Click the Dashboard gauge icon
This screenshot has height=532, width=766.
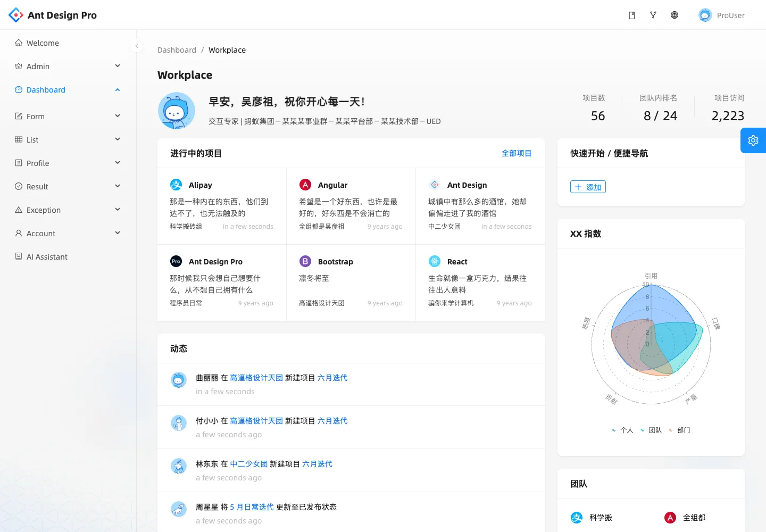pyautogui.click(x=19, y=90)
